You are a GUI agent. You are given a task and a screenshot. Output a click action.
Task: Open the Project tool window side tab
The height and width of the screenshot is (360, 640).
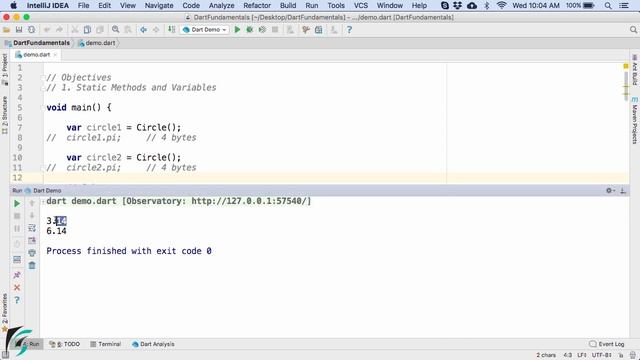click(x=4, y=69)
